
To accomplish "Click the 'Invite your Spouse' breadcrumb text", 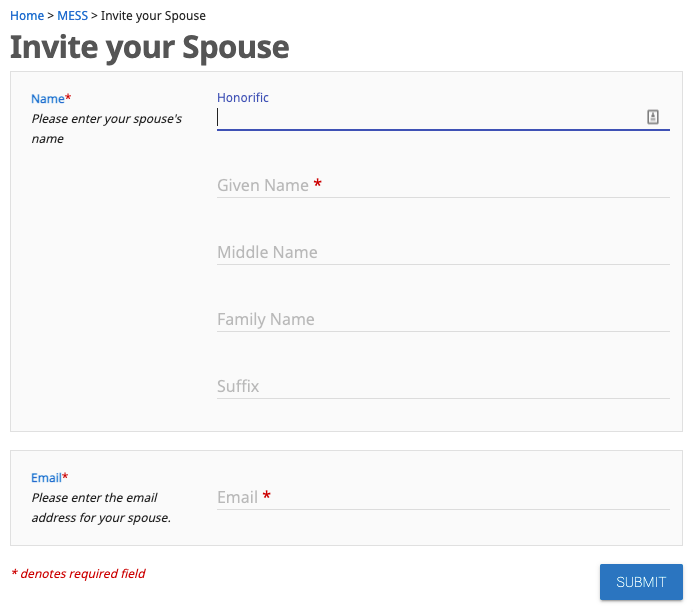I will 153,15.
